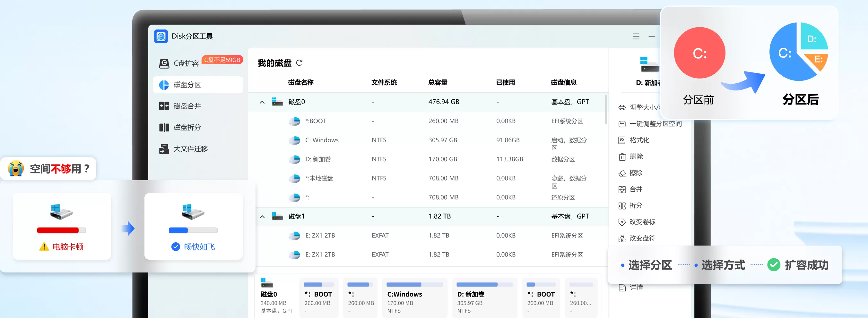Screen dimensions: 868x318
Task: Collapse the 磁盘0 disk group
Action: 262,102
